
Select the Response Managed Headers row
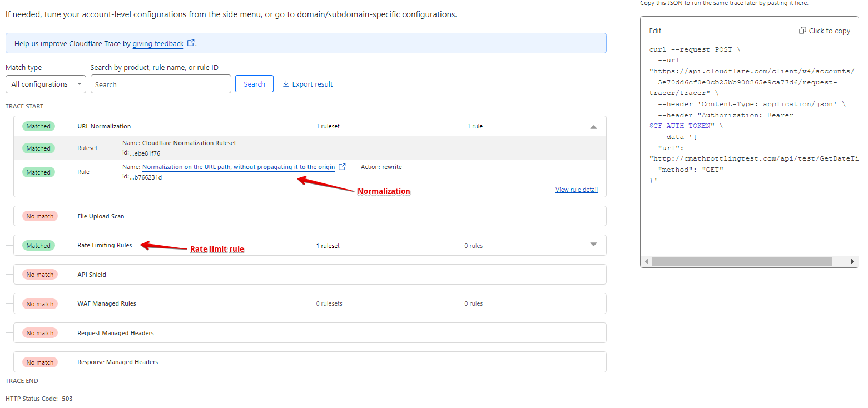click(x=310, y=362)
